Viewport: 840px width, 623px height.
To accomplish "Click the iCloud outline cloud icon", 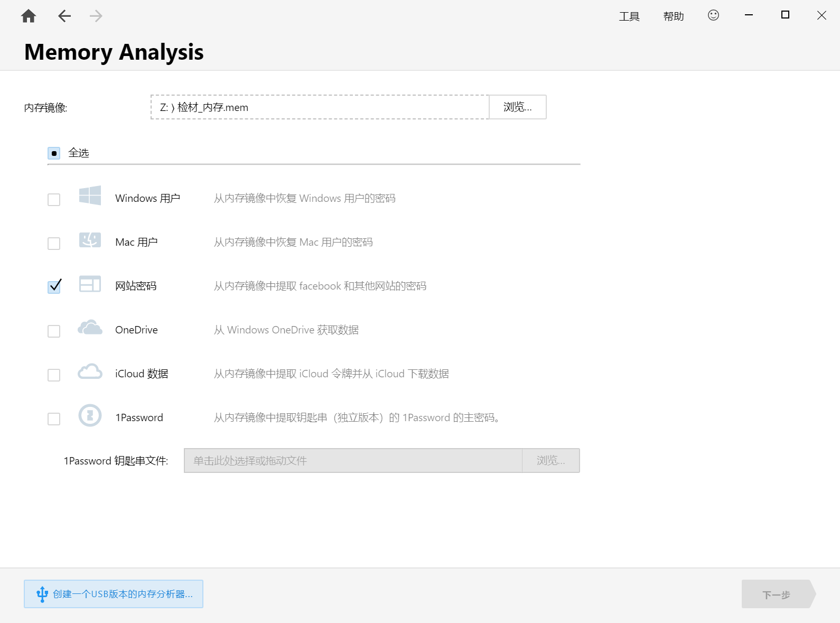I will tap(90, 371).
